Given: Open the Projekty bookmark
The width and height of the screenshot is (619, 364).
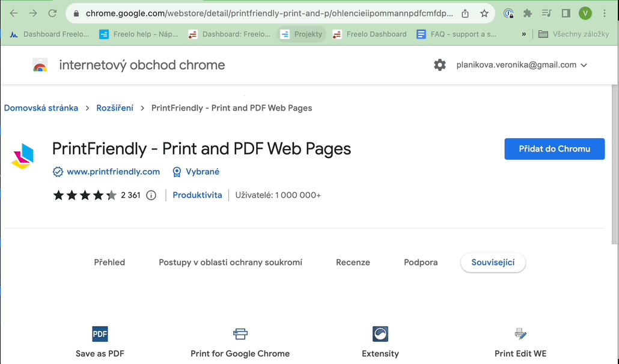Looking at the screenshot, I should click(x=302, y=34).
